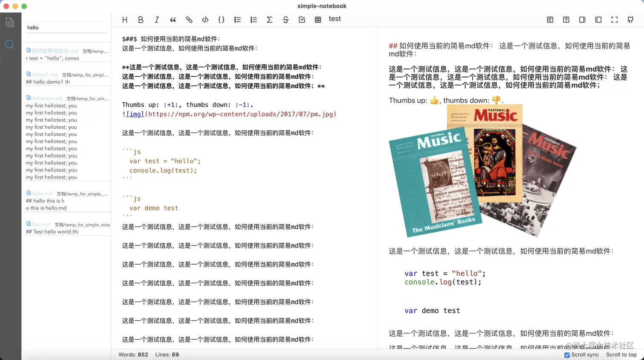Insert a hyperlink with the link icon
The width and height of the screenshot is (644, 360).
[x=189, y=20]
